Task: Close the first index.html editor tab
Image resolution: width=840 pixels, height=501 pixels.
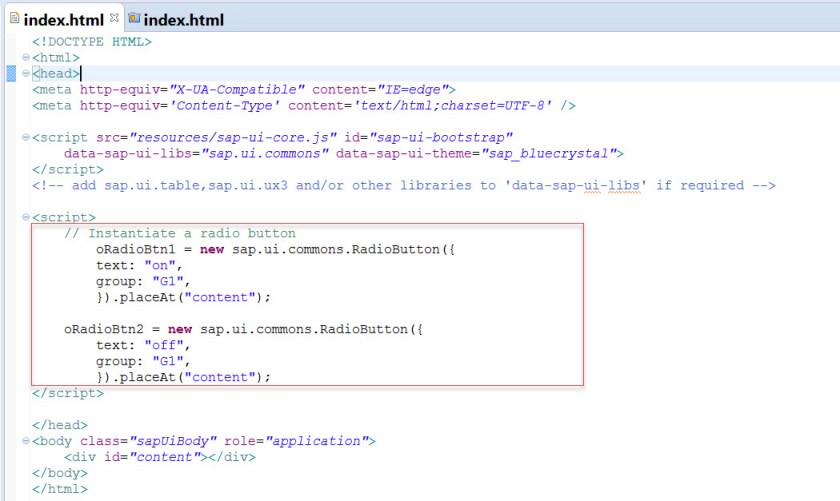Action: [114, 18]
